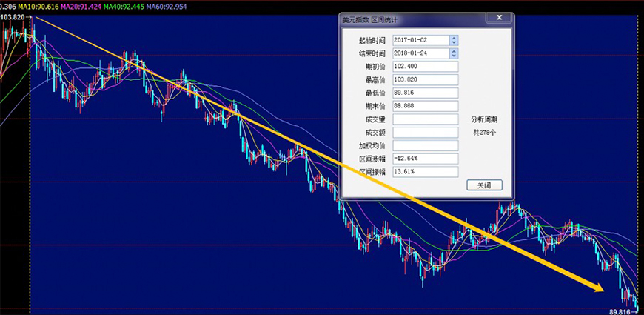Viewport: 644px width, 315px height.
Task: Select the 最低价 field showing 89.816
Action: click(x=425, y=93)
